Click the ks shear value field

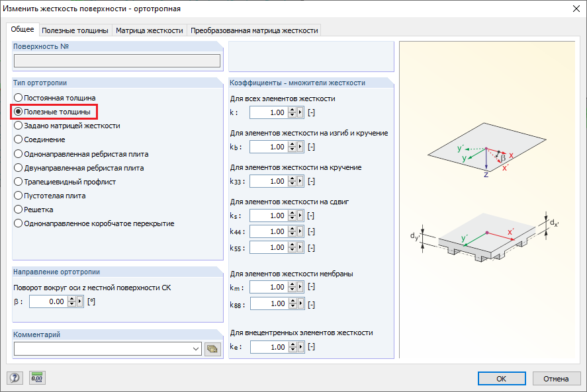(269, 216)
